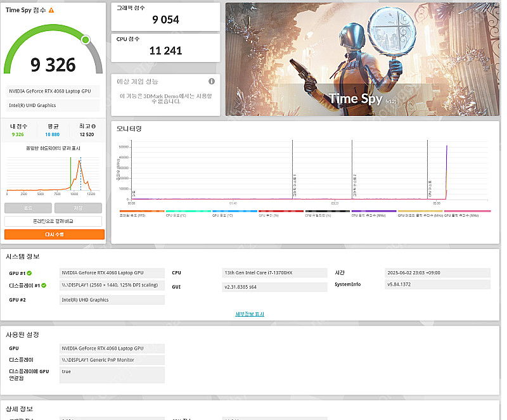Click the clock frequency spike at chart's end
The width and height of the screenshot is (507, 420).
[x=447, y=172]
